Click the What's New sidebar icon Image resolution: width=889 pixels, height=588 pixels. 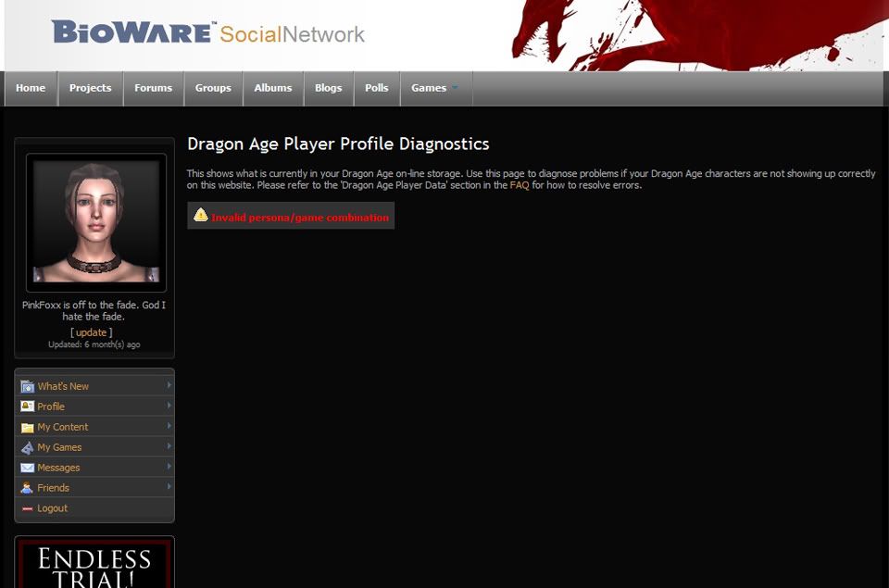[x=27, y=386]
